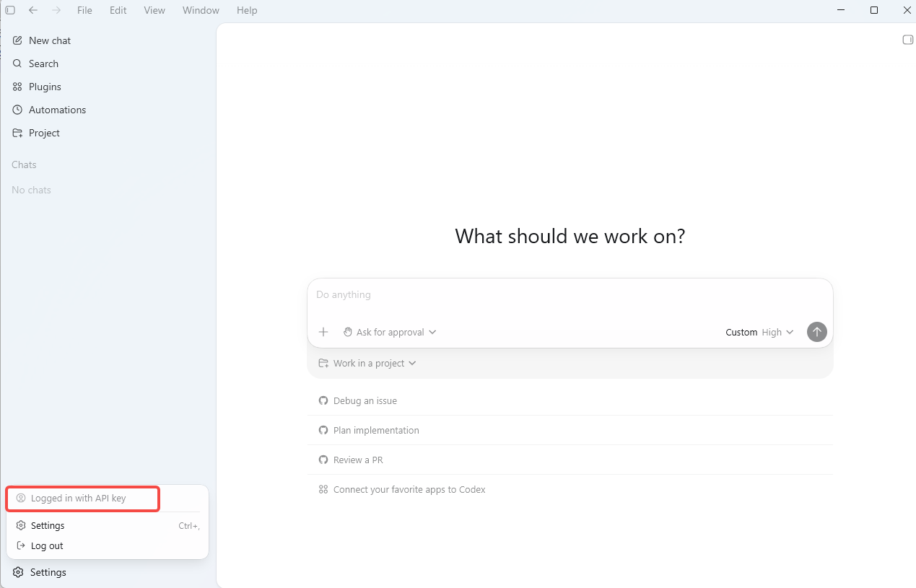Select Settings in the popup menu
This screenshot has height=588, width=916.
click(x=108, y=525)
